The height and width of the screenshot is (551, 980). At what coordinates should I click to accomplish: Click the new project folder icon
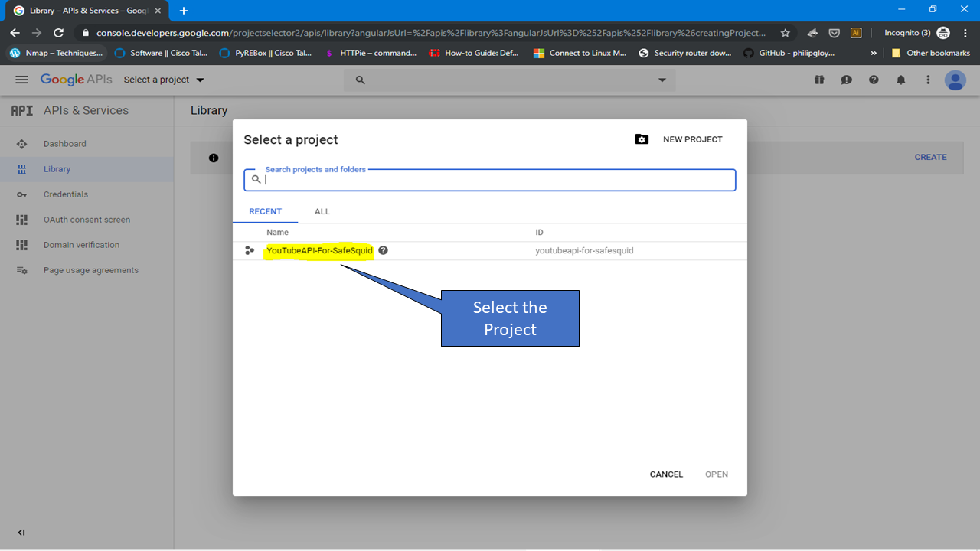[642, 139]
